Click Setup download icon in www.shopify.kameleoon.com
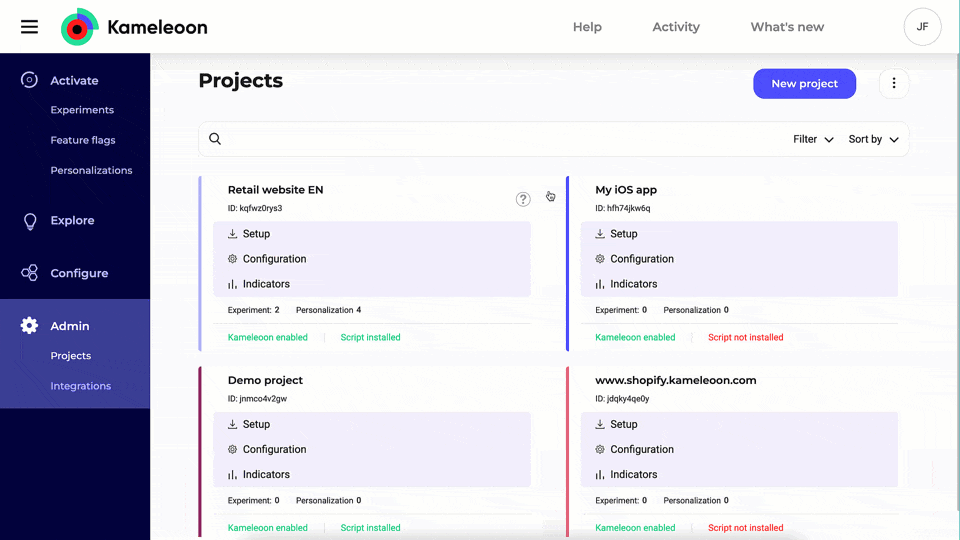This screenshot has height=540, width=960. click(x=600, y=424)
